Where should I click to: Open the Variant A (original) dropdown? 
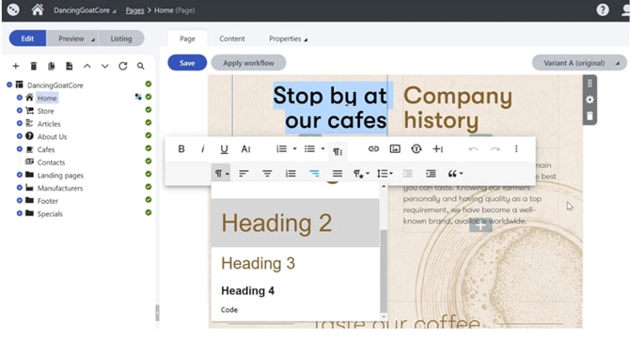tap(579, 63)
